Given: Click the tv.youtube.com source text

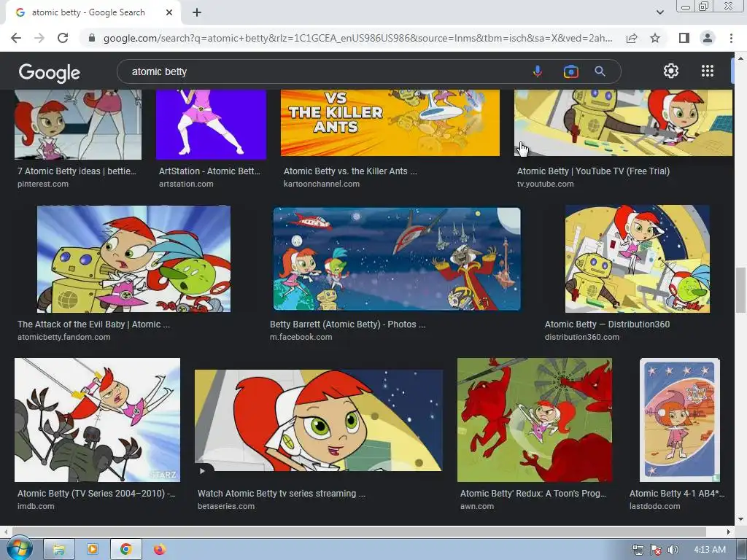Looking at the screenshot, I should point(546,184).
